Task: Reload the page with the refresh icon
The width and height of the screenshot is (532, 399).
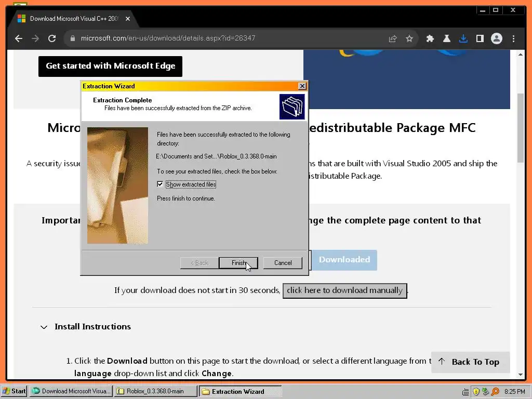Action: [52, 38]
